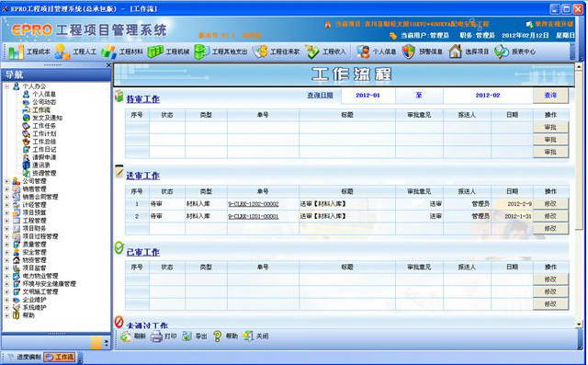Viewport: 588px width, 365px height.
Task: Open the 工程人工 toolbar icon
Action: point(62,51)
